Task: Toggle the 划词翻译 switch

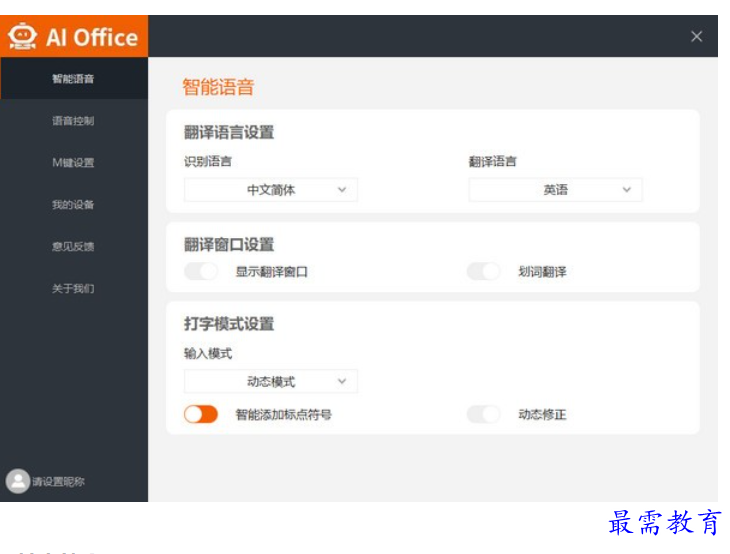Action: (483, 271)
